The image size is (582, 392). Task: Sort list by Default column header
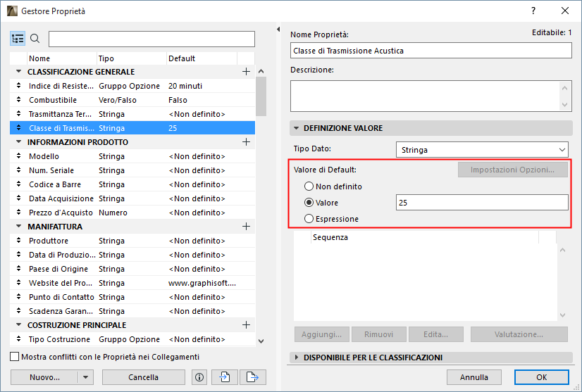[x=202, y=58]
